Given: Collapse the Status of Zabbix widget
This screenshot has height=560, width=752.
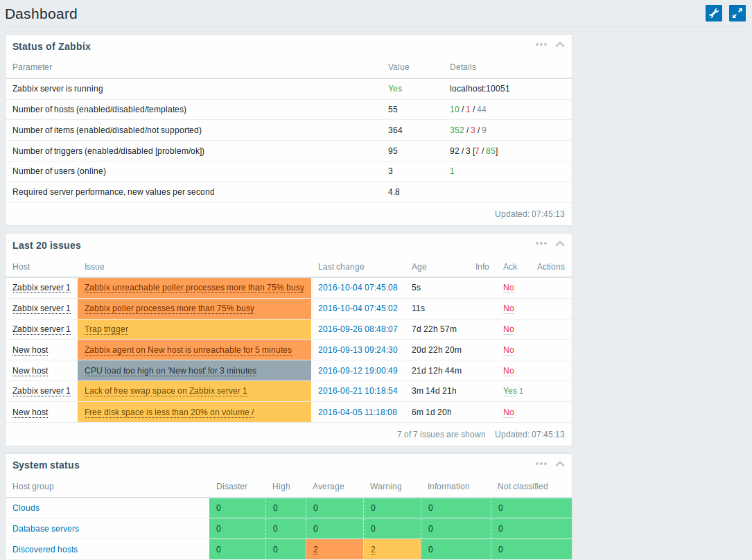Looking at the screenshot, I should [560, 44].
